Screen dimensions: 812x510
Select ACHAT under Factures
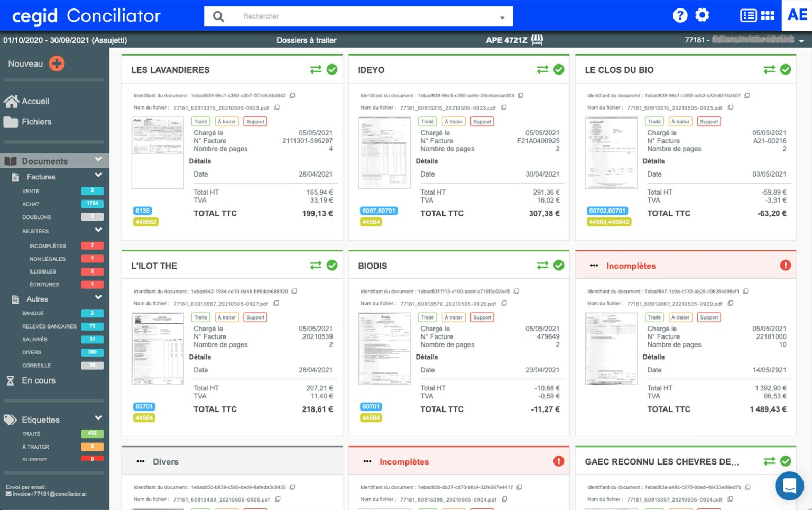tap(31, 204)
